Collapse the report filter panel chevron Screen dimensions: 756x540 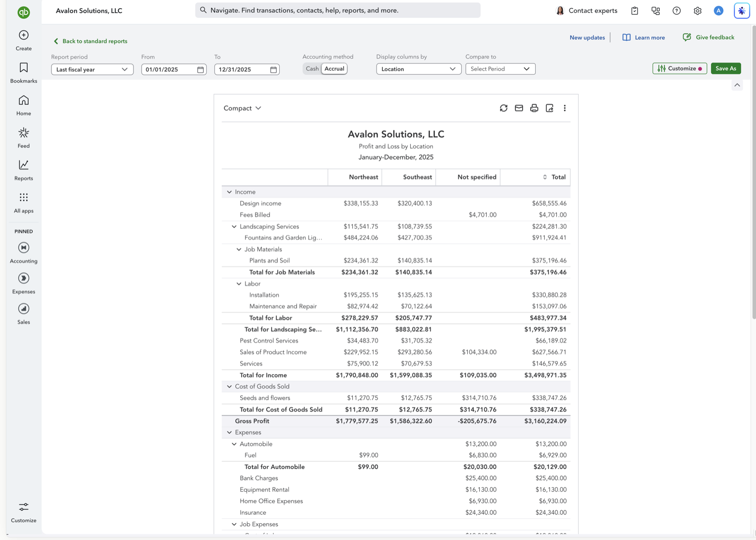[x=737, y=85]
